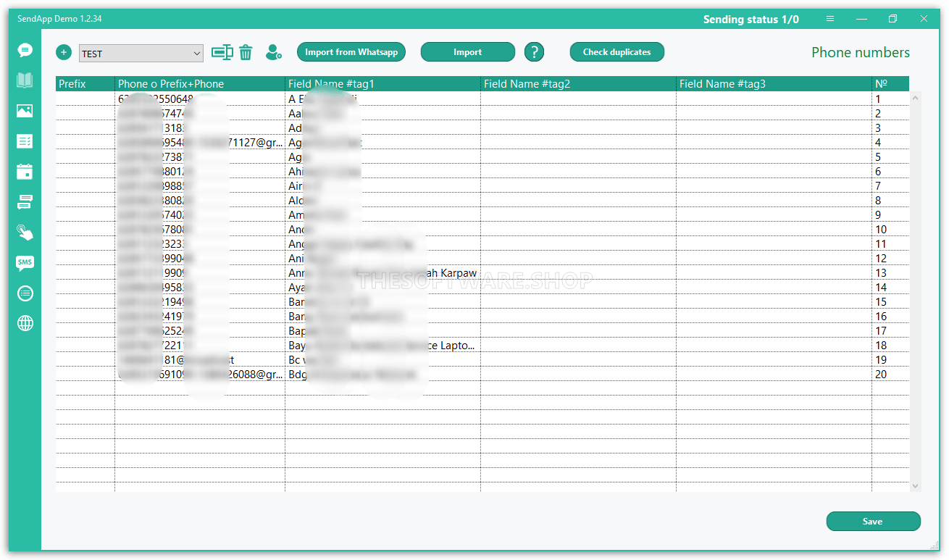Image resolution: width=949 pixels, height=560 pixels.
Task: Click the Sending status 1/0 label
Action: coord(751,19)
